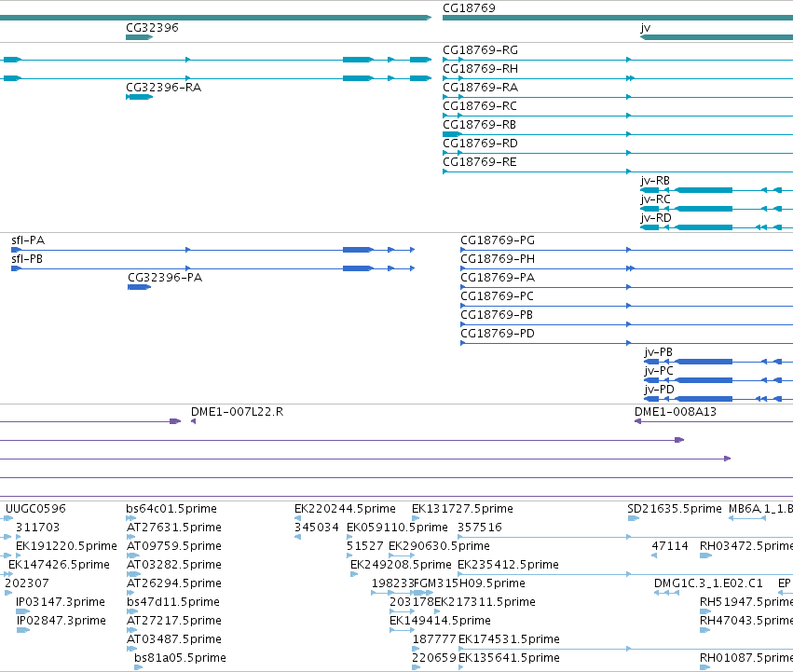Select EST UUGC0596
This screenshot has height=672, width=793.
tap(35, 509)
